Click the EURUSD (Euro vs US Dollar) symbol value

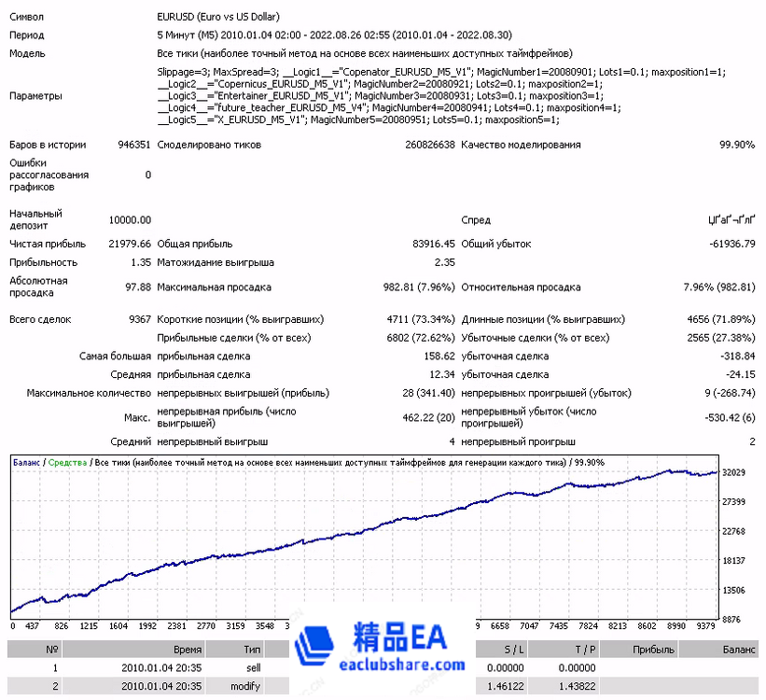click(218, 17)
